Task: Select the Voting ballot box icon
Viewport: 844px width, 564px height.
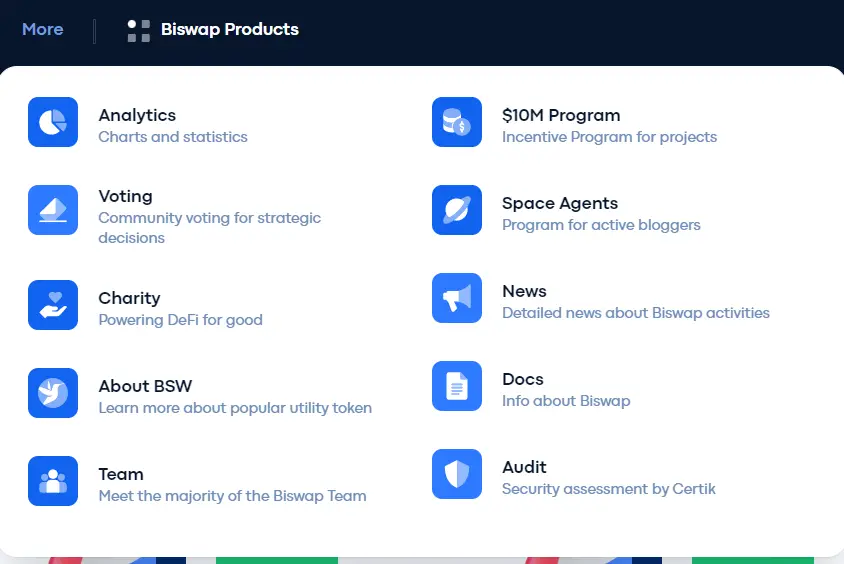Action: (x=53, y=210)
